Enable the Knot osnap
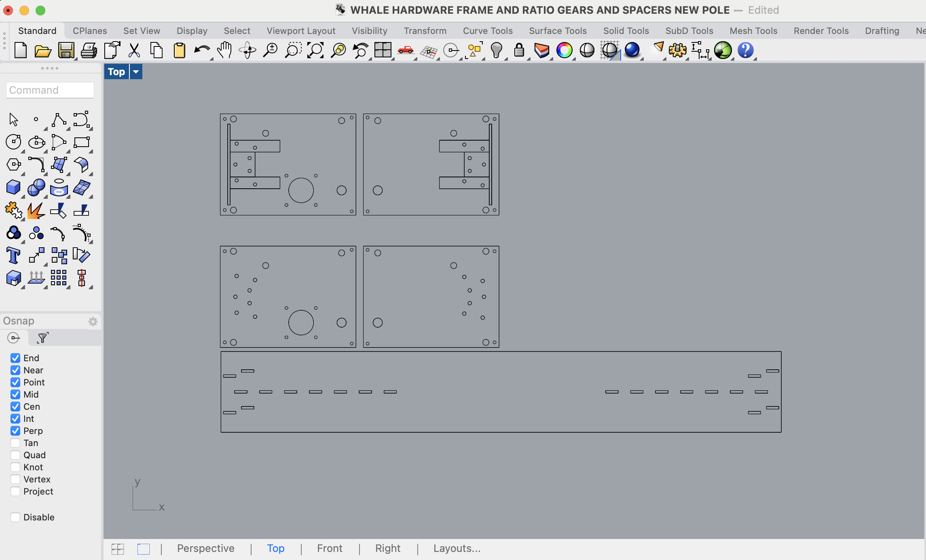 coord(15,467)
